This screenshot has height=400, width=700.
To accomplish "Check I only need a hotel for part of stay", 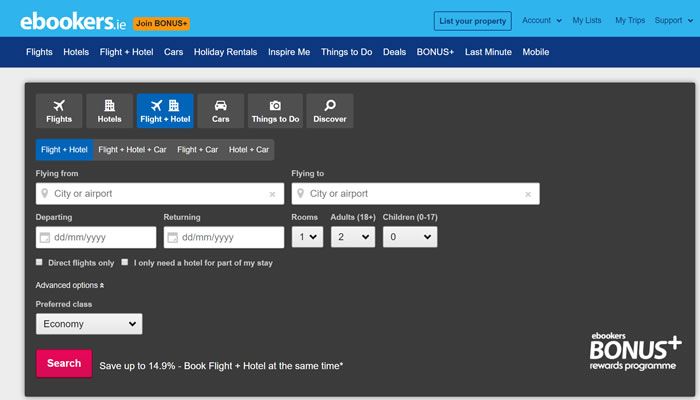I will click(125, 263).
